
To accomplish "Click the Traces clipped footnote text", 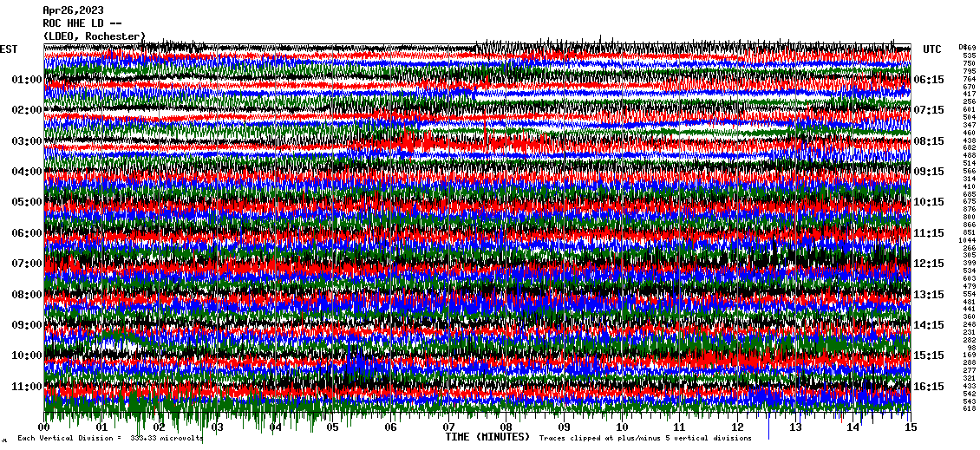I will (x=645, y=439).
